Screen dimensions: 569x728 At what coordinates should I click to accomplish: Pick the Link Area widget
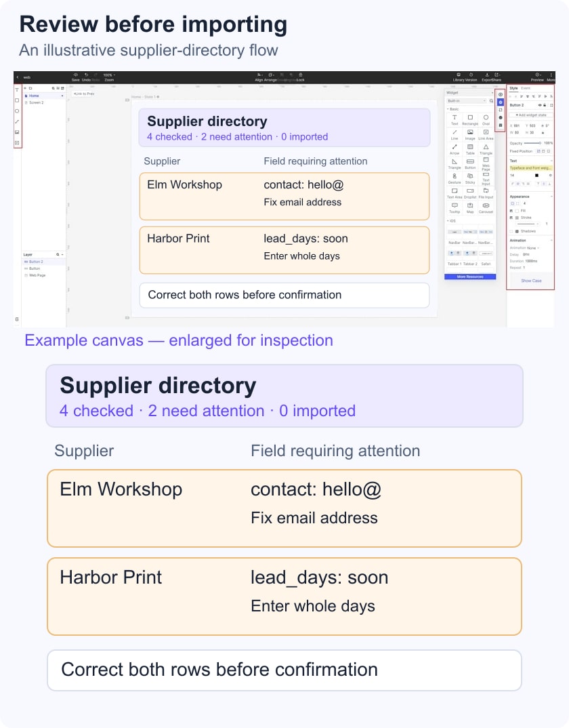click(486, 135)
